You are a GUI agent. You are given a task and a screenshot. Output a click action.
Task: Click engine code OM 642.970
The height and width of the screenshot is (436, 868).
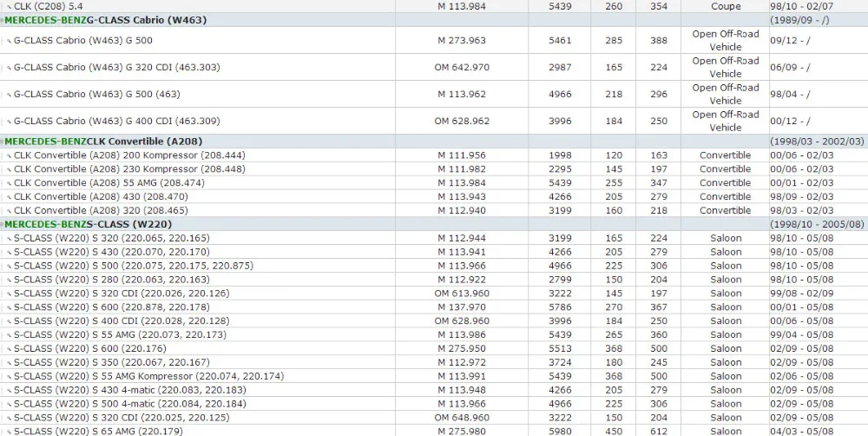(462, 68)
